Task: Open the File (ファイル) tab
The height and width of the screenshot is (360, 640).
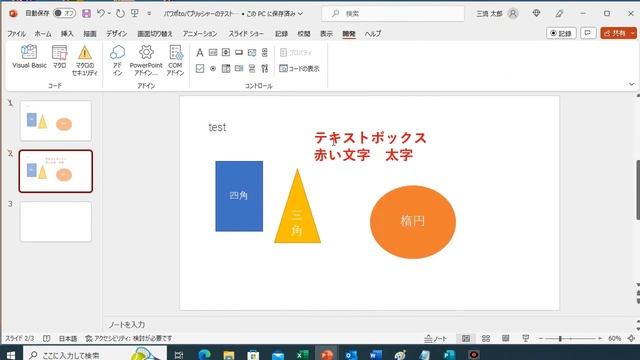Action: tap(16, 34)
